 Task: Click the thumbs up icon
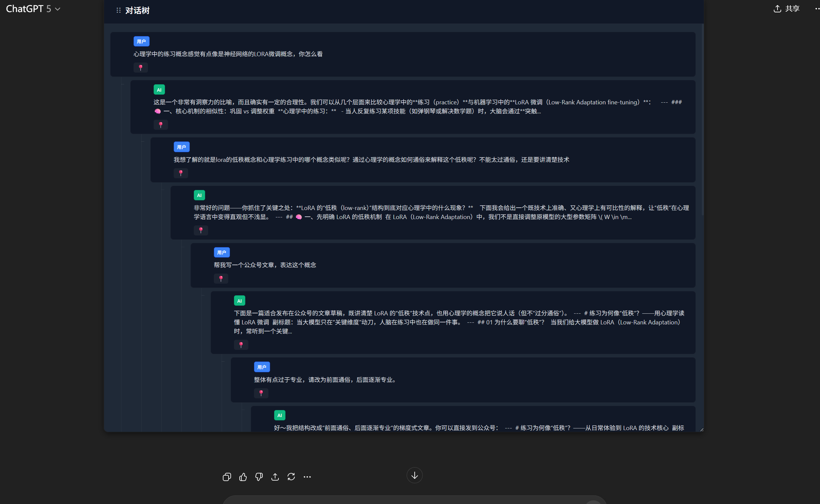pyautogui.click(x=243, y=477)
